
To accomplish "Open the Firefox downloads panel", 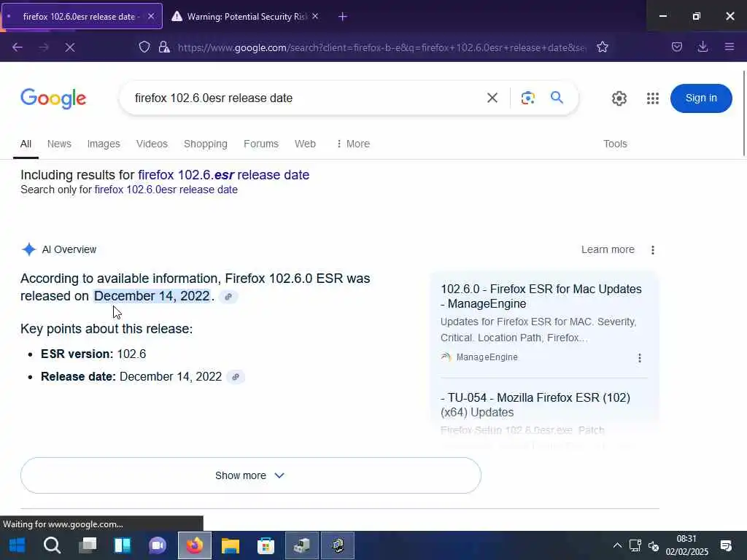I will [703, 47].
